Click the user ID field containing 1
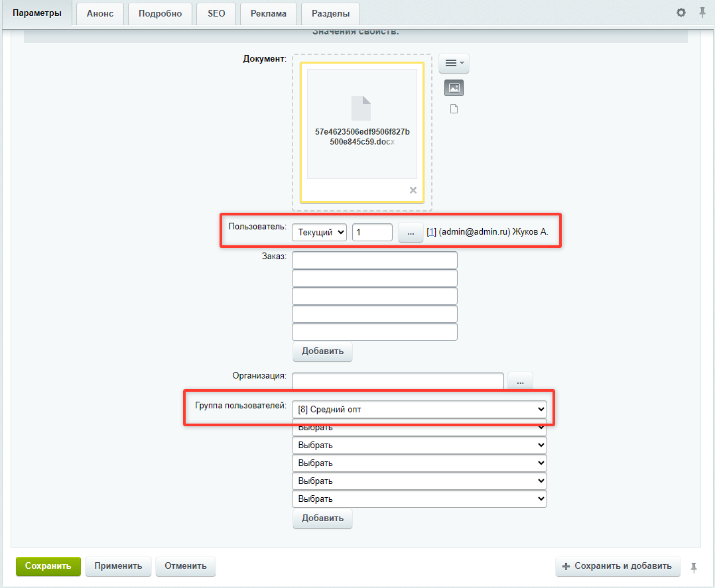The image size is (715, 588). coord(372,233)
